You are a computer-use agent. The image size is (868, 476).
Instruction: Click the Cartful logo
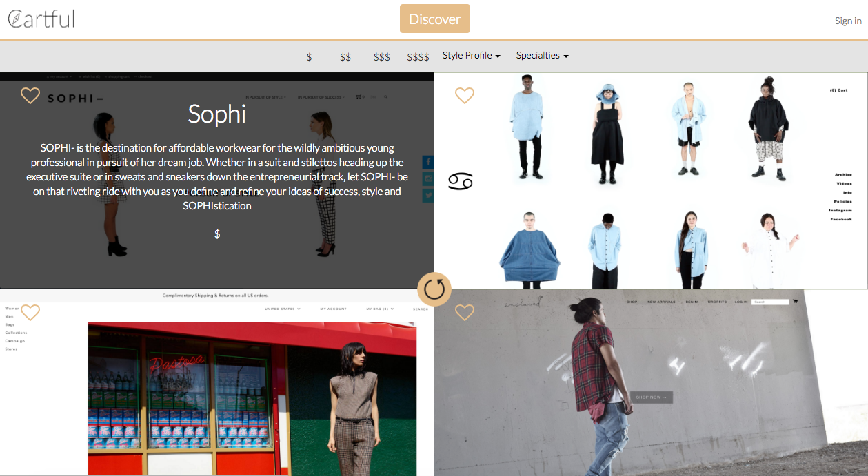pos(40,19)
